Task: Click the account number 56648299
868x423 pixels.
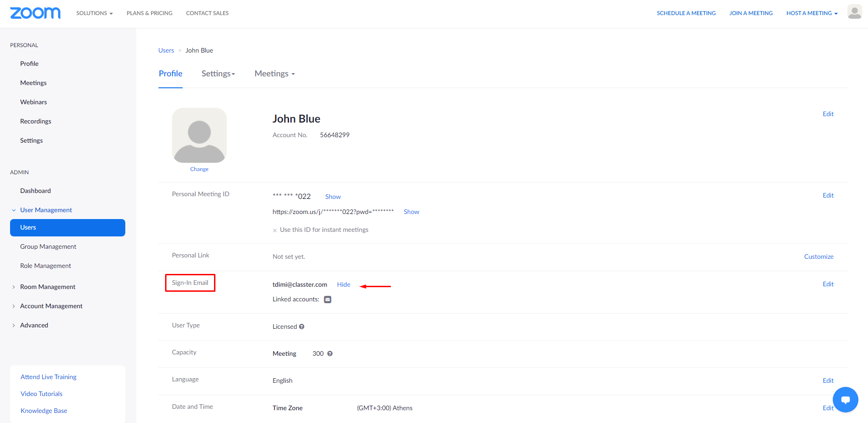Action: (x=335, y=135)
